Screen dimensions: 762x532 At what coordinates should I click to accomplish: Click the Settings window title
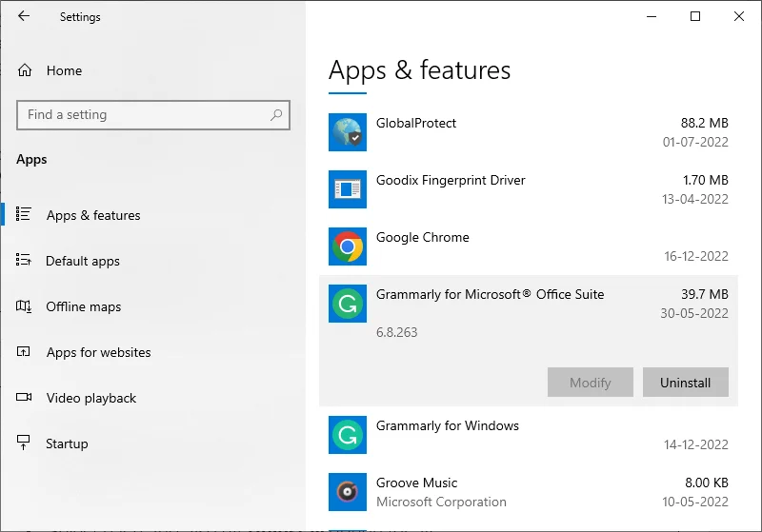pos(80,17)
